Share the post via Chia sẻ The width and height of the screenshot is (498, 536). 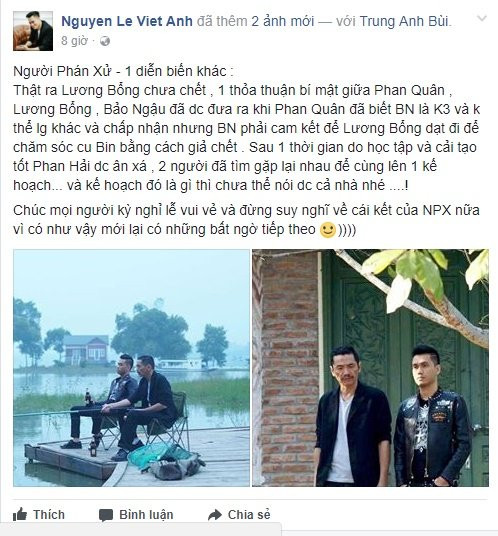click(249, 514)
